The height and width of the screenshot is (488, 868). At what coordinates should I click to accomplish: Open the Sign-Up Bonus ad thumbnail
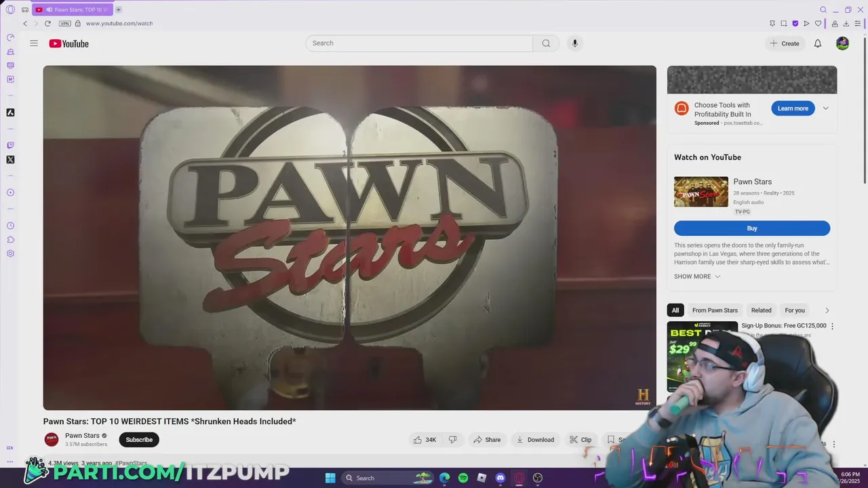(x=703, y=356)
